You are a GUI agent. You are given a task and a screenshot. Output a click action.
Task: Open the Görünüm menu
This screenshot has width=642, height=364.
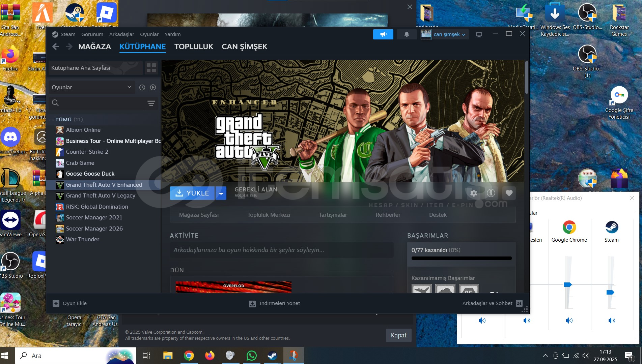tap(92, 34)
